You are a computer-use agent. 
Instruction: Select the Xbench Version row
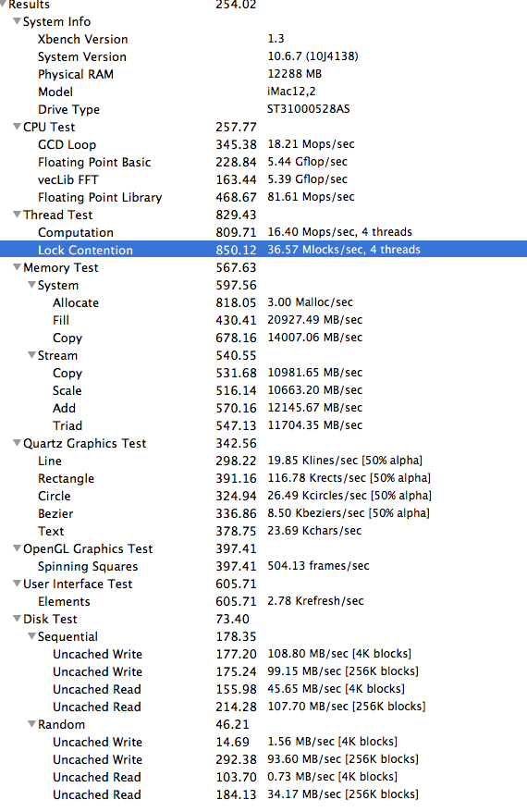(263, 39)
